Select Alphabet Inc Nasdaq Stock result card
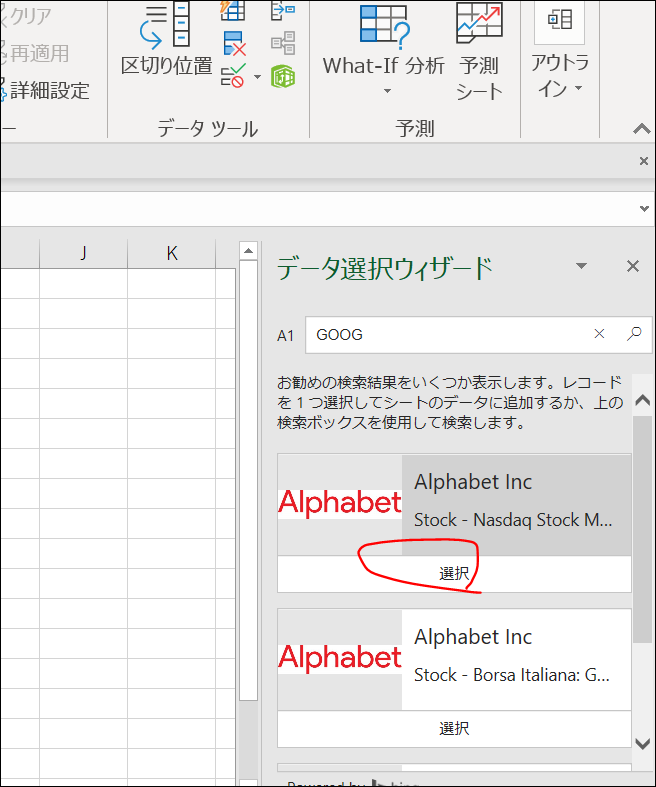Image resolution: width=656 pixels, height=787 pixels. click(454, 505)
